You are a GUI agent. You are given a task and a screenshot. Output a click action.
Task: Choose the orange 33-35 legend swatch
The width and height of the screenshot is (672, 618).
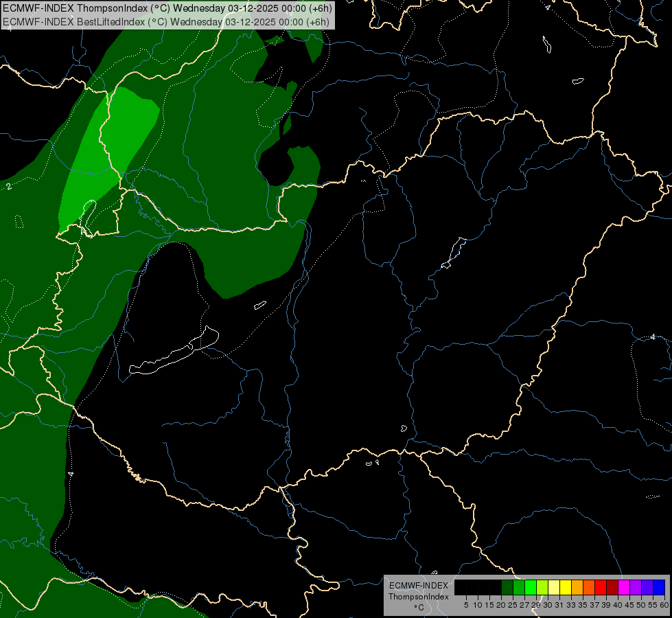coord(577,587)
